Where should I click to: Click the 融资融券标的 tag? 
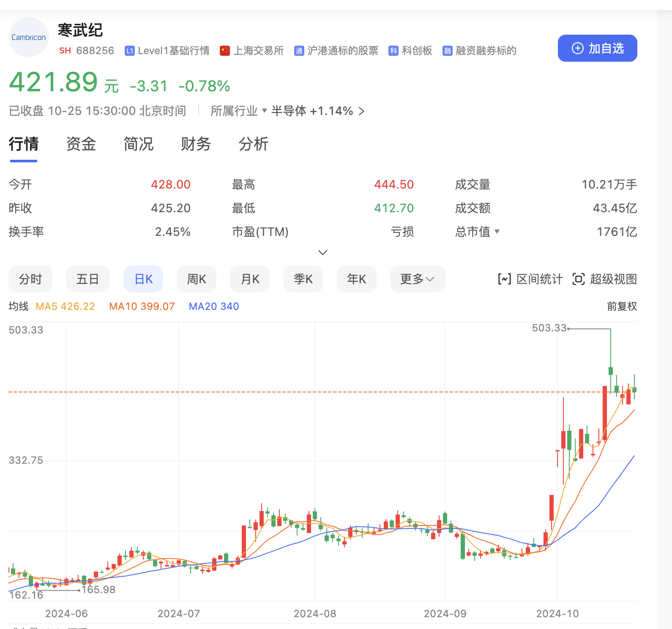tap(486, 51)
